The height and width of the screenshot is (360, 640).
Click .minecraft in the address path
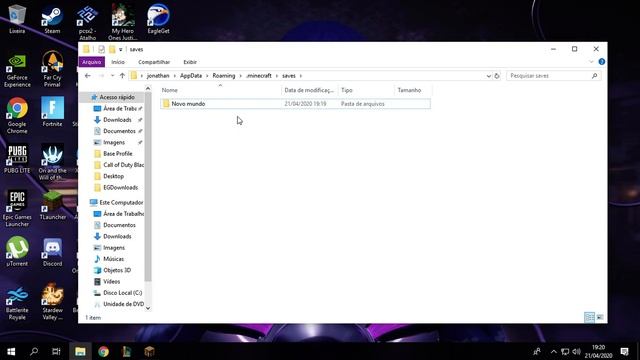click(x=259, y=76)
